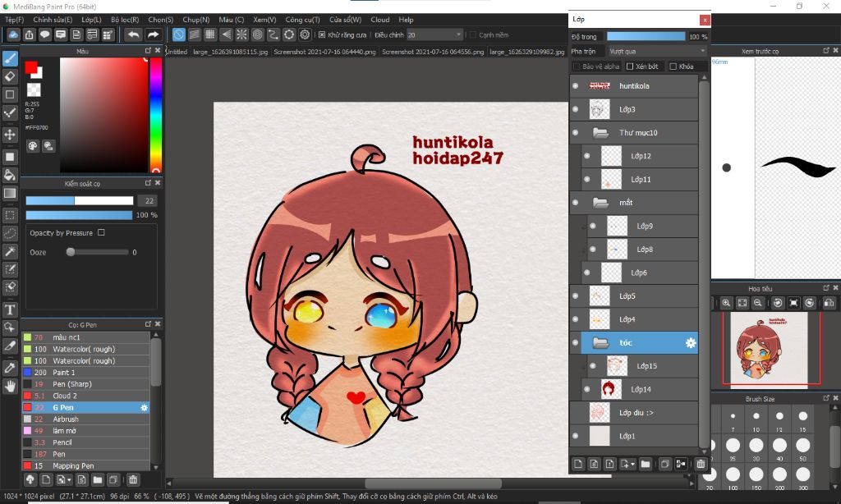Enable Khóa checkbox
This screenshot has height=504, width=841.
click(673, 66)
